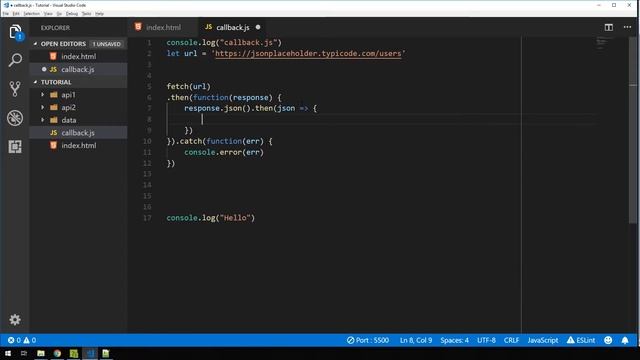
Task: Open Chrome from the taskbar
Action: coord(57,353)
